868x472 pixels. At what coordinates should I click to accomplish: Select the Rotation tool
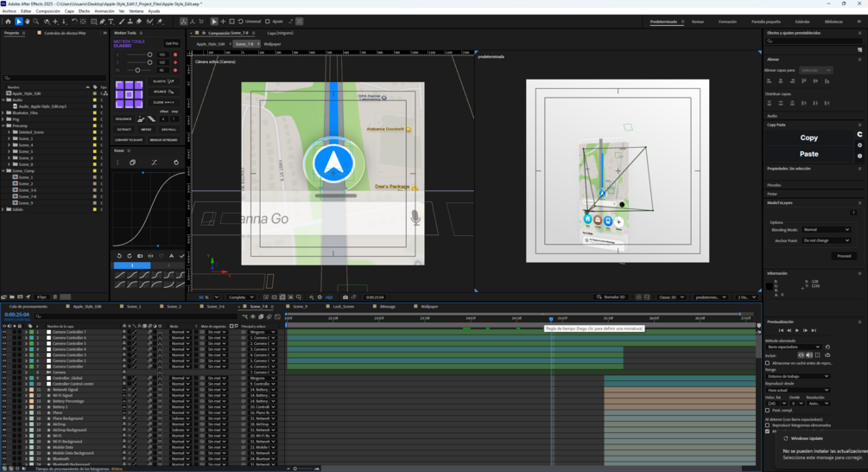click(74, 22)
